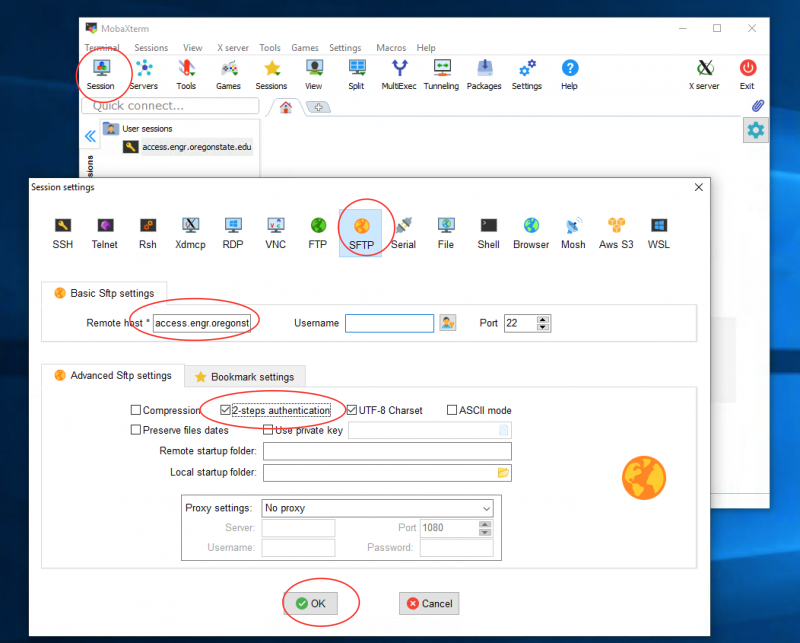The image size is (800, 643).
Task: Browse for the local startup folder
Action: [x=503, y=472]
